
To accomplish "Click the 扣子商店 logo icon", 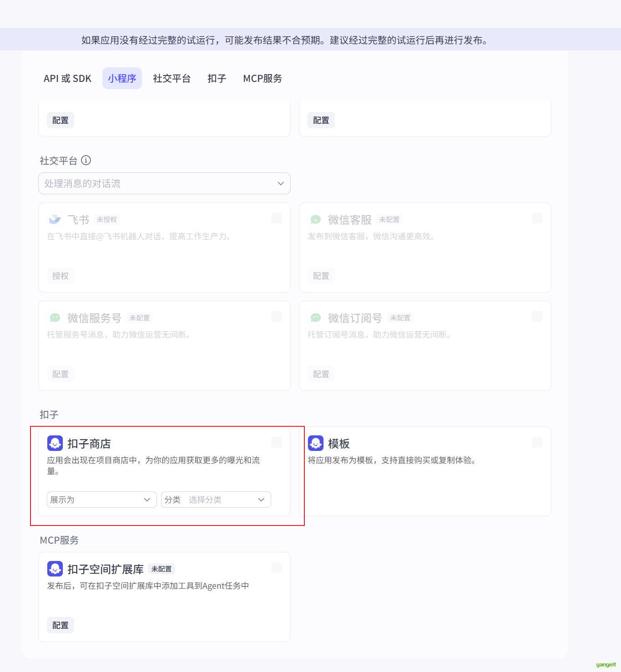I will [55, 443].
